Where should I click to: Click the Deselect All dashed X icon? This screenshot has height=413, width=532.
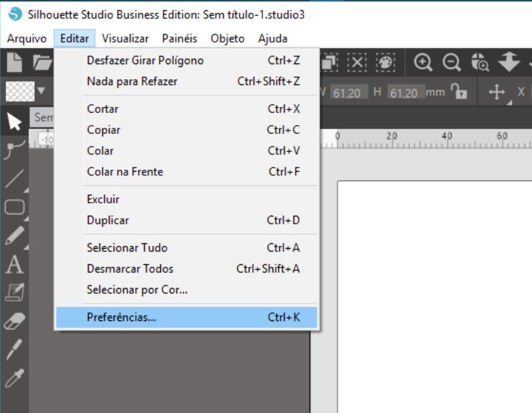click(x=357, y=62)
